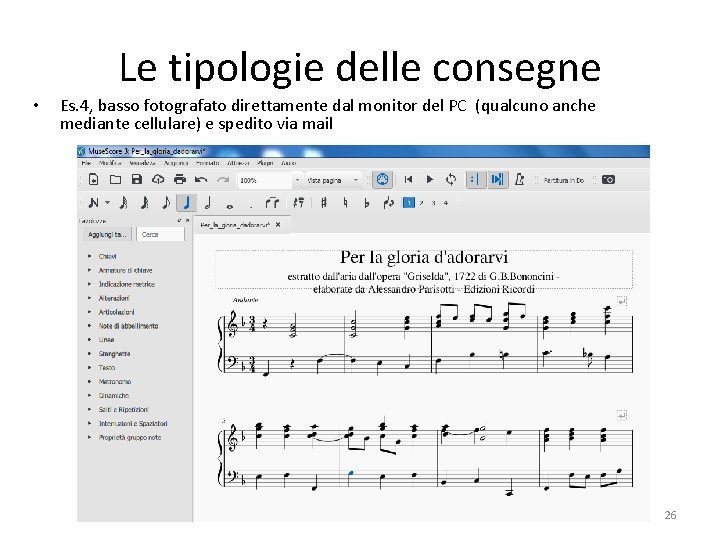Save the score with the floppy disk icon
This screenshot has width=720, height=540.
[137, 180]
